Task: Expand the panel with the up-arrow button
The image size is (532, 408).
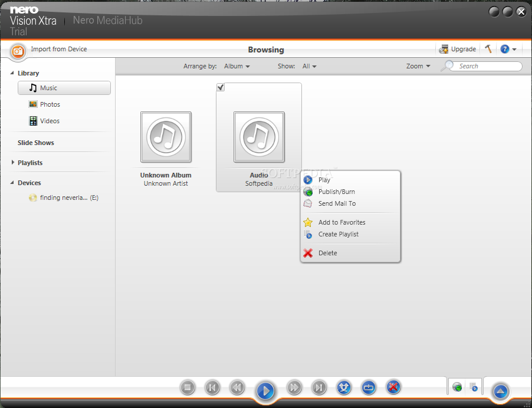Action: tap(501, 391)
